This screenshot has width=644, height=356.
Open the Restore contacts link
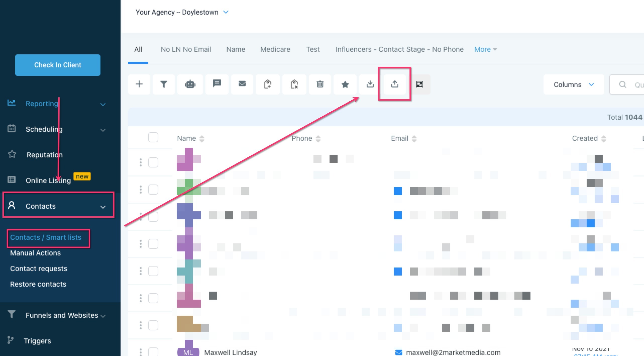coord(38,284)
